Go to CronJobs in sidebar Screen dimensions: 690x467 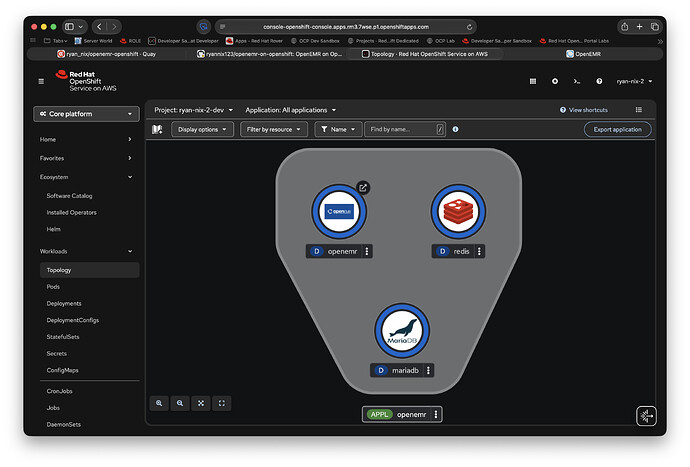(x=59, y=391)
